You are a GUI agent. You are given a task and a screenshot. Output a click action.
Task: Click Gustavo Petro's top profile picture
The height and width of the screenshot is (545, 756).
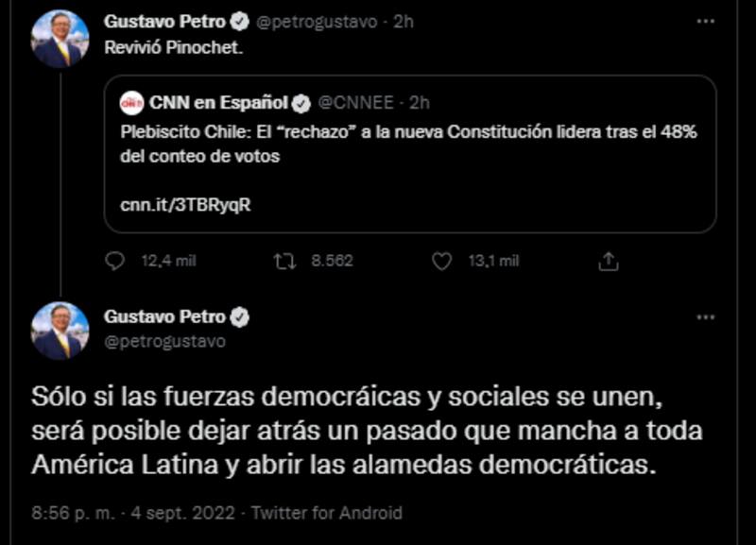point(60,39)
